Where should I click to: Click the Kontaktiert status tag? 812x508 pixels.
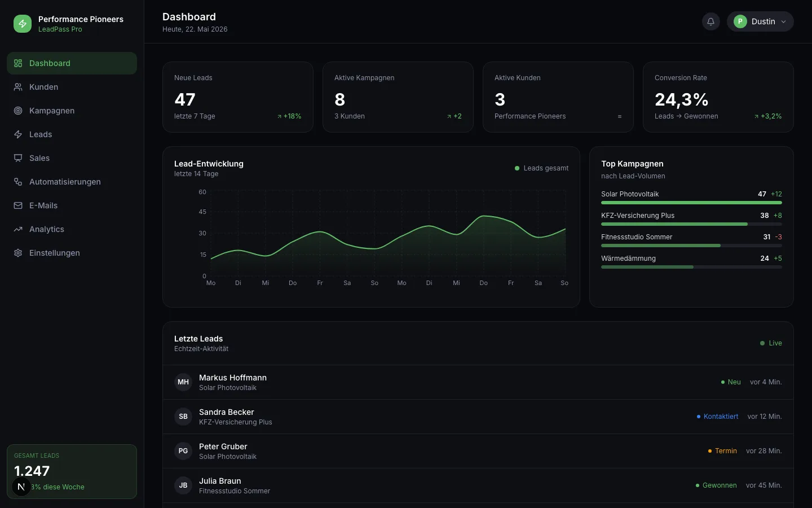pyautogui.click(x=717, y=417)
